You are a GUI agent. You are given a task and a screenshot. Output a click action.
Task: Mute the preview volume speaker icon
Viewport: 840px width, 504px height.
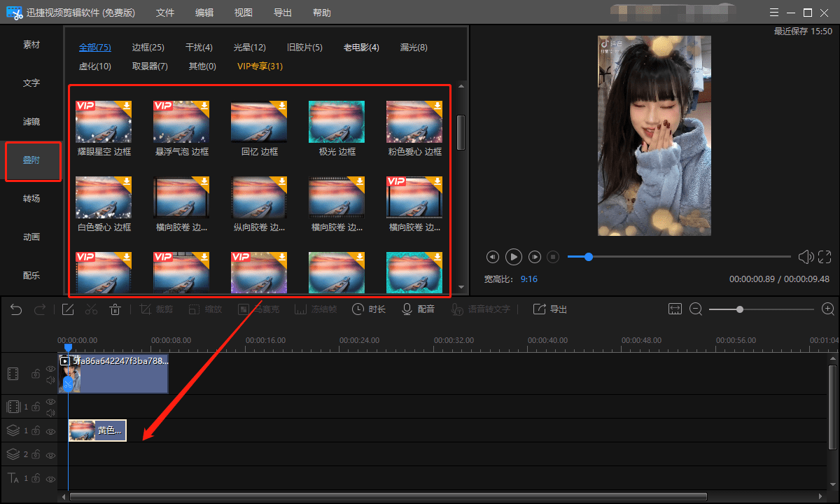point(806,257)
